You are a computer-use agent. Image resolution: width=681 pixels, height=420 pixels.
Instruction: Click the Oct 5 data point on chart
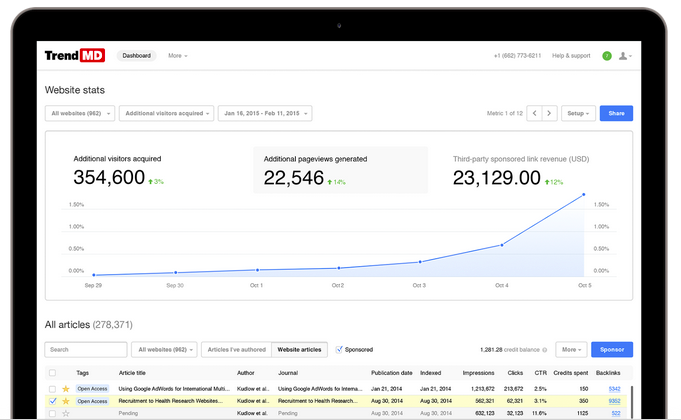point(584,195)
